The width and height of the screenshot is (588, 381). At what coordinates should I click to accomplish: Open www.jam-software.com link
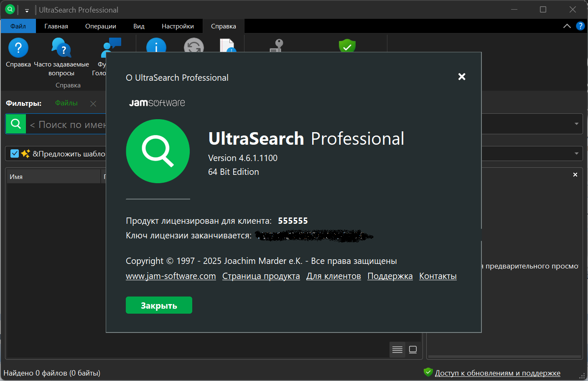click(x=171, y=276)
